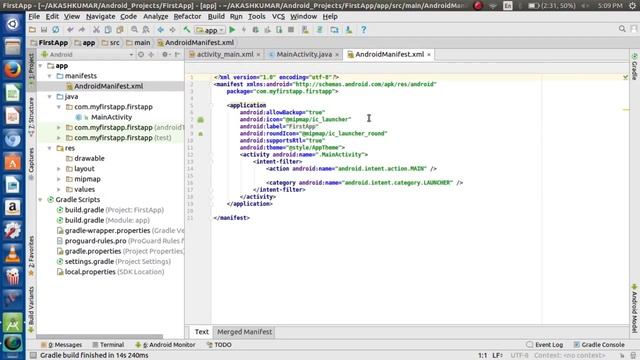Click the Replace toolbar icon
640x360 pixels.
coord(146,29)
